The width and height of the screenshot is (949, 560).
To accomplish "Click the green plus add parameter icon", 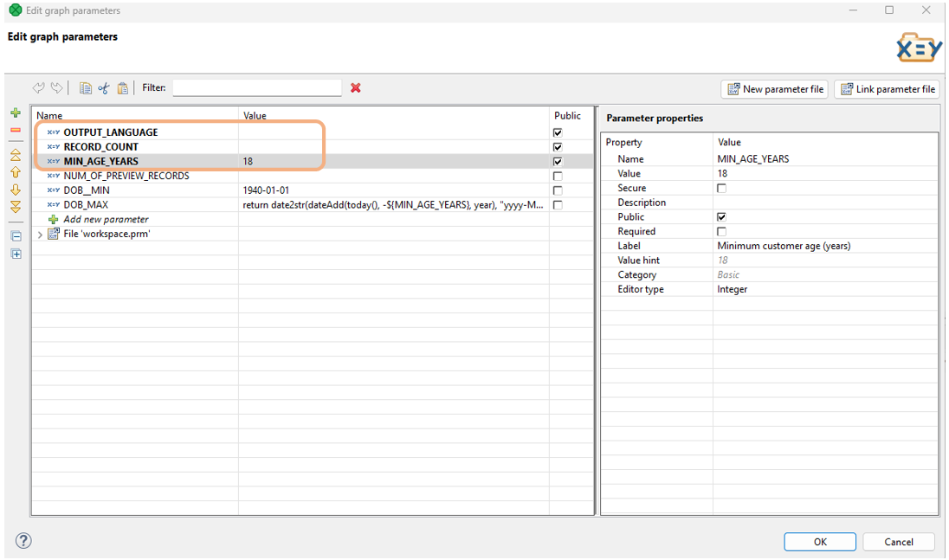I will [x=15, y=113].
